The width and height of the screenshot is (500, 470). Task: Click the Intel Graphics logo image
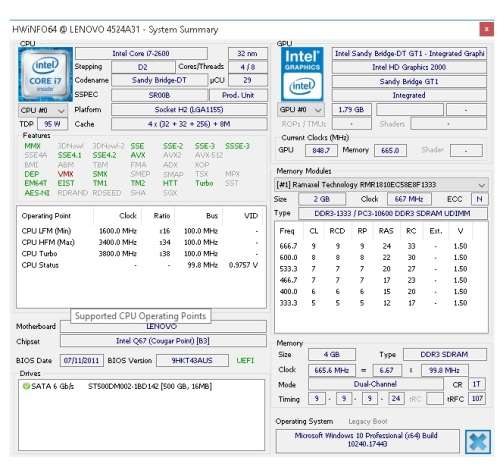302,74
